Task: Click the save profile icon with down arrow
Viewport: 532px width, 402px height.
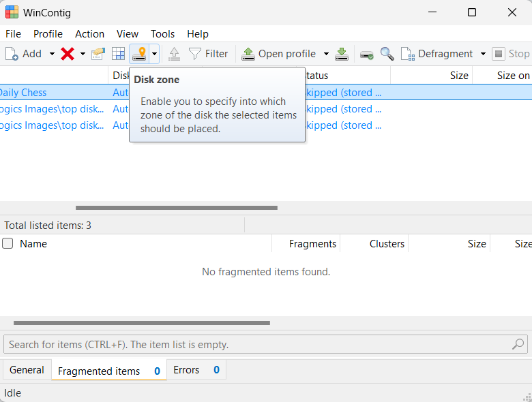Action: click(x=342, y=54)
